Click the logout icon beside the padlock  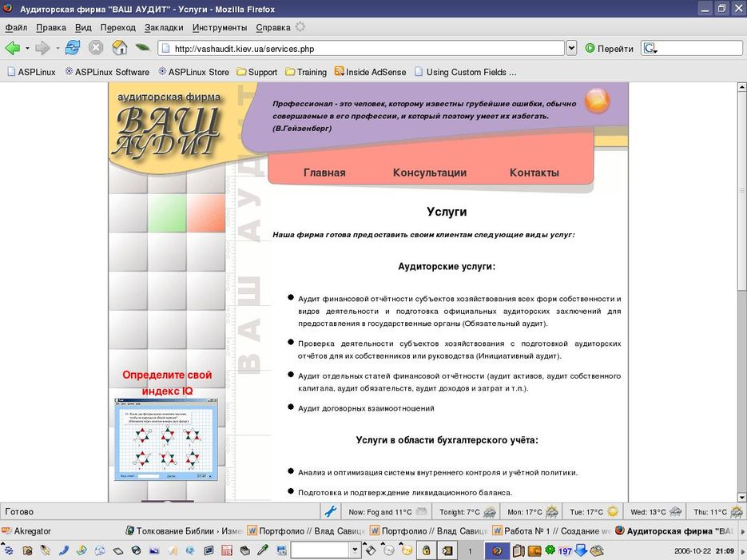click(x=447, y=550)
